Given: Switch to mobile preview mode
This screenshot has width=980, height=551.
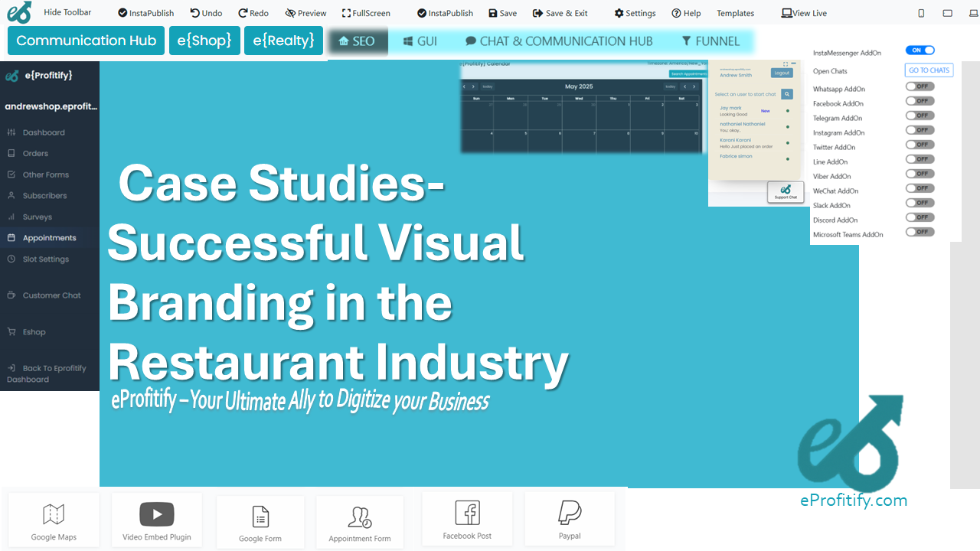Looking at the screenshot, I should point(920,12).
